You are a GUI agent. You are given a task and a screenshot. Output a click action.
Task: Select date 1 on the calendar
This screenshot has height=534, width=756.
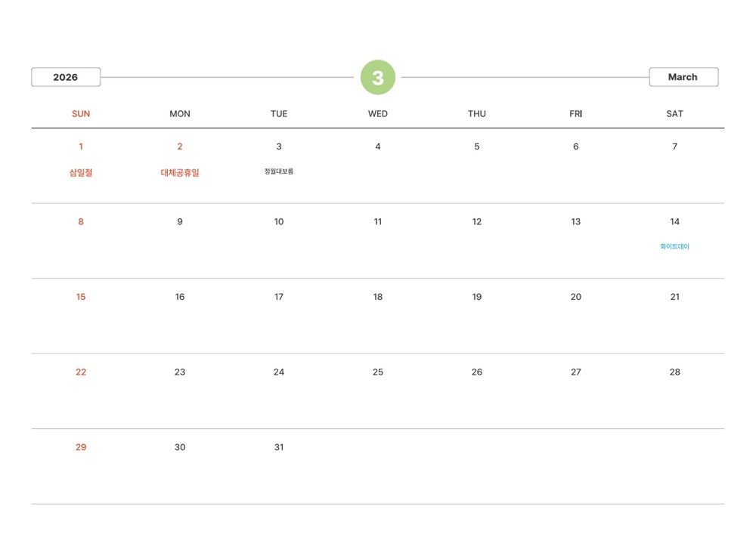coord(81,147)
